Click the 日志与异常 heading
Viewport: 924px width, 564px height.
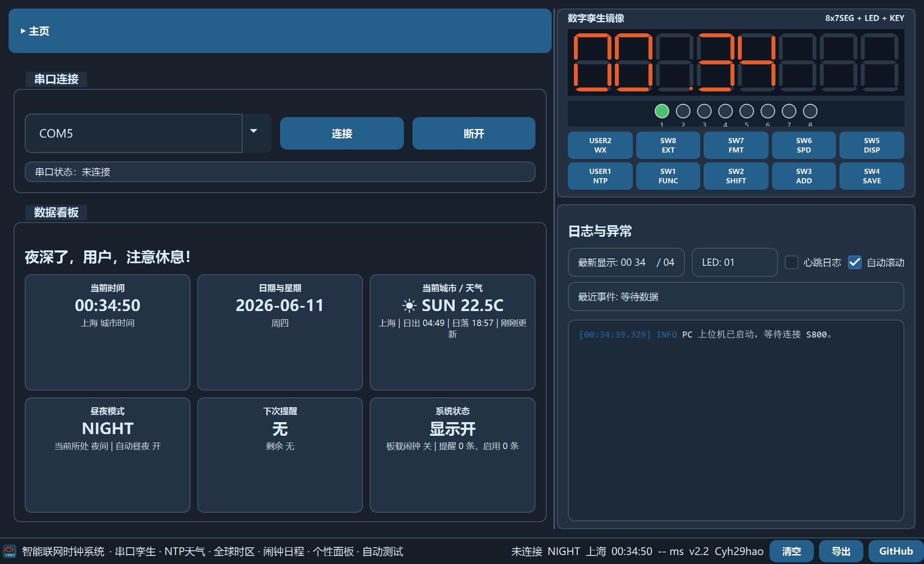[x=600, y=231]
